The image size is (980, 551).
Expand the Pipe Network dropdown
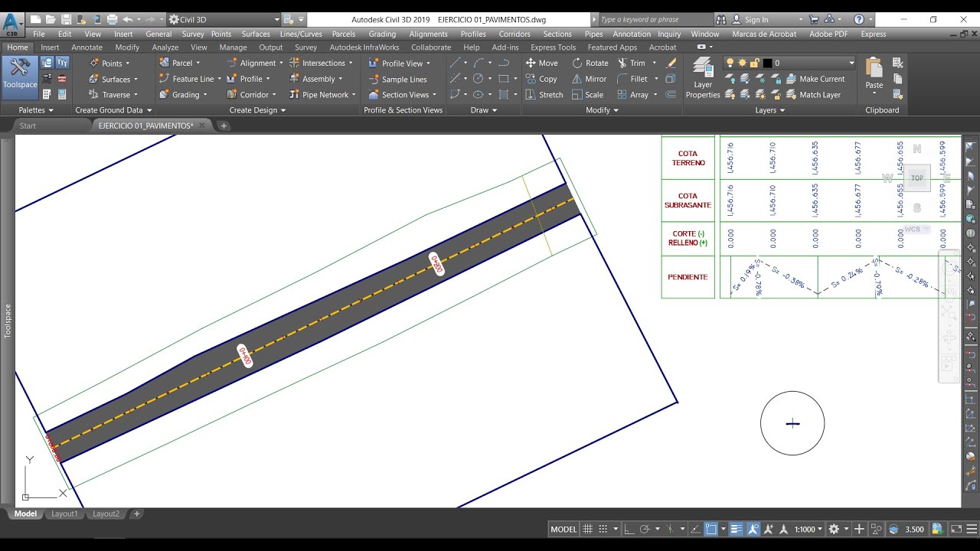tap(354, 95)
